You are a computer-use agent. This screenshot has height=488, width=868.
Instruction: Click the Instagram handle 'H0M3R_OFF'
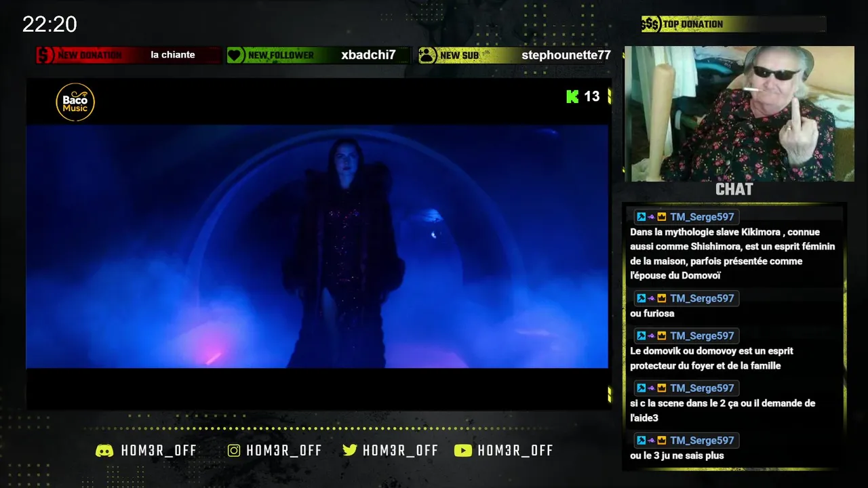[x=284, y=451]
